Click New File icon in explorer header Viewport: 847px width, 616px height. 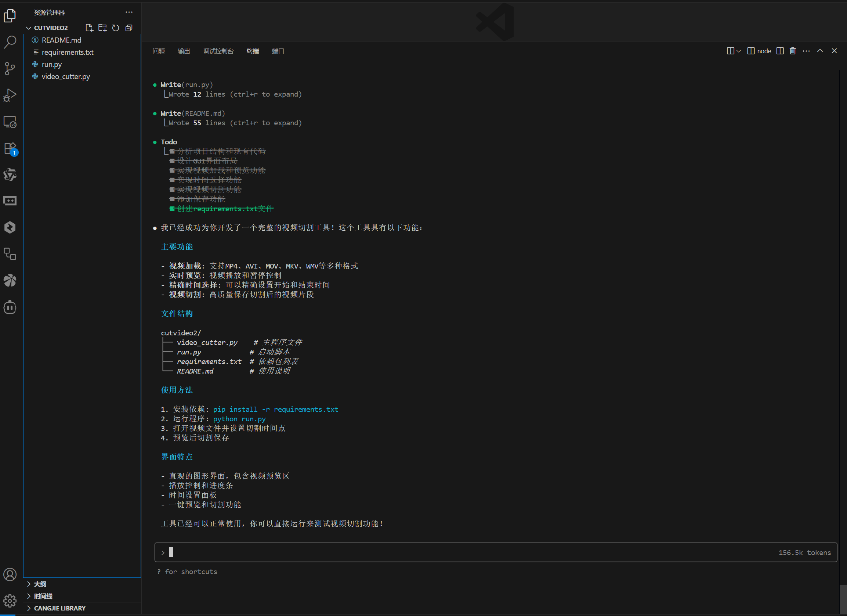pos(89,28)
